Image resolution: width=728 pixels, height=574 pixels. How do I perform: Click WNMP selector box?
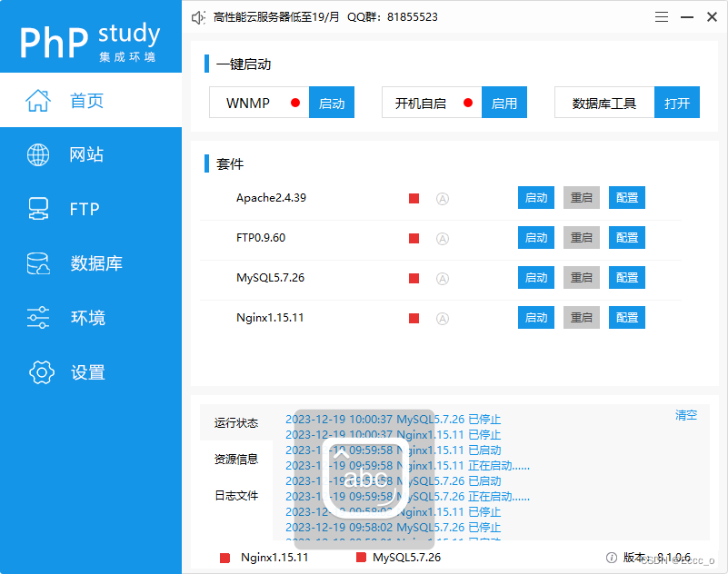pos(259,103)
